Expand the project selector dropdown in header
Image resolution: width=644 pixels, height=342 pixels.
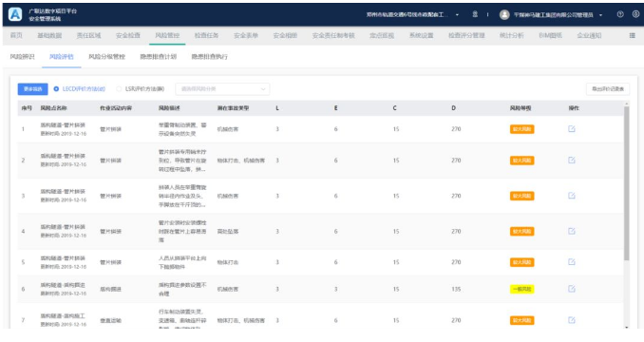pos(457,15)
